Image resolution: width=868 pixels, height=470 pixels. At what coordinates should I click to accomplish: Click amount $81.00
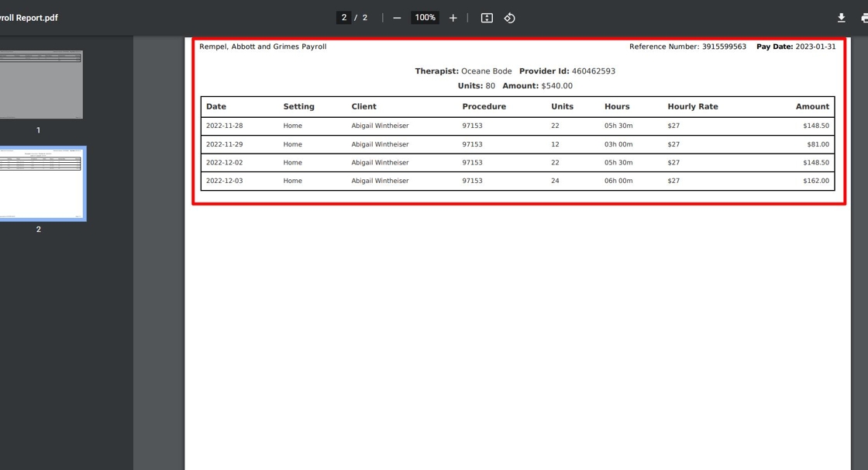(x=818, y=144)
